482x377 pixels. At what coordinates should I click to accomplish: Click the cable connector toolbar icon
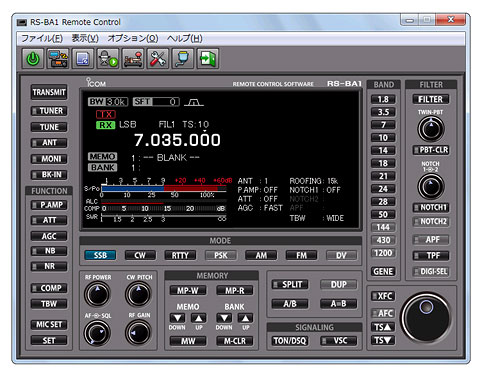(x=183, y=59)
